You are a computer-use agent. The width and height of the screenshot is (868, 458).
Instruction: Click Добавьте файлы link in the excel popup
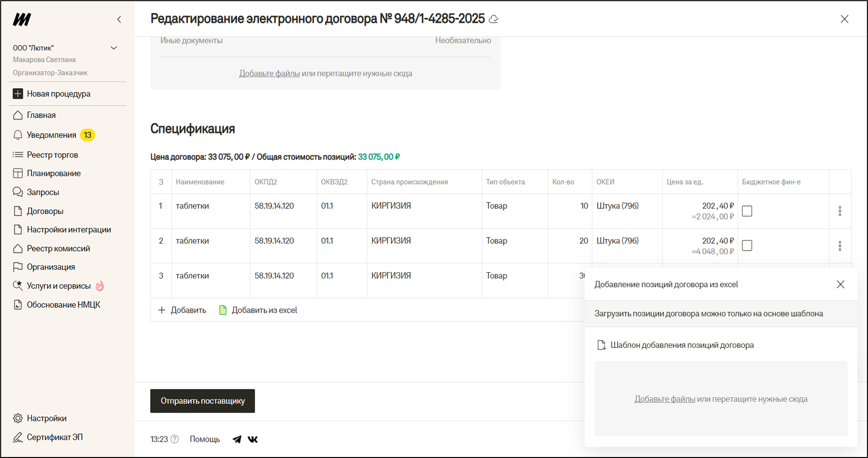click(664, 399)
